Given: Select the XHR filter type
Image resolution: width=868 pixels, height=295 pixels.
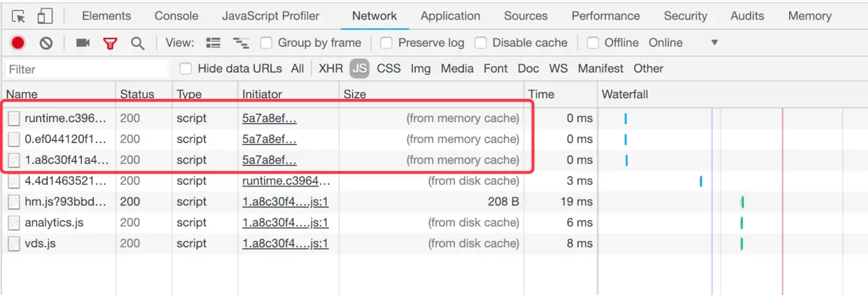Looking at the screenshot, I should (x=331, y=69).
